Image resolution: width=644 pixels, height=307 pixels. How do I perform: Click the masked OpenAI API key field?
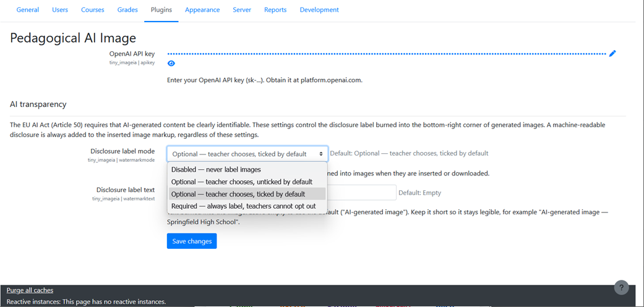pyautogui.click(x=387, y=54)
